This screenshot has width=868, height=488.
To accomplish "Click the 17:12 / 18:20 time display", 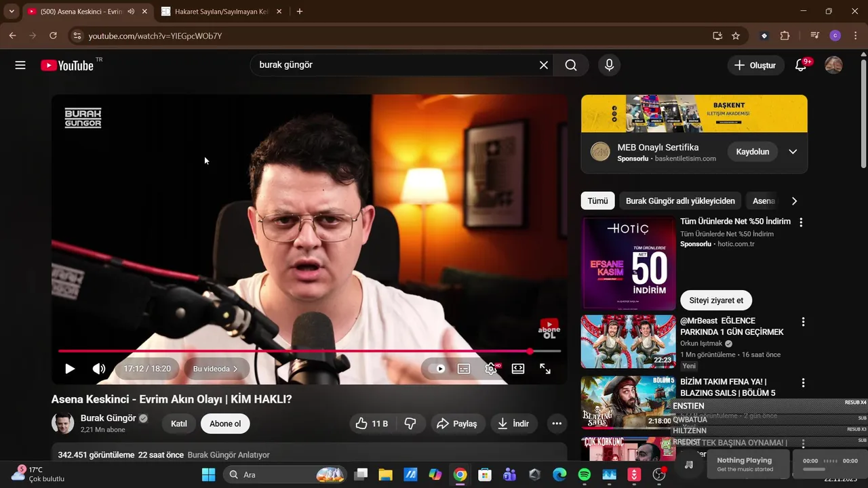I will (x=147, y=369).
